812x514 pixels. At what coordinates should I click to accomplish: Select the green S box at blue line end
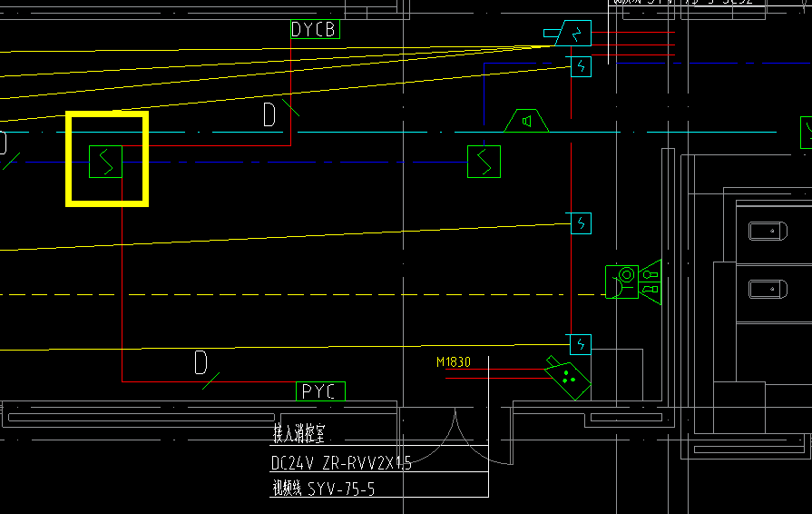484,162
